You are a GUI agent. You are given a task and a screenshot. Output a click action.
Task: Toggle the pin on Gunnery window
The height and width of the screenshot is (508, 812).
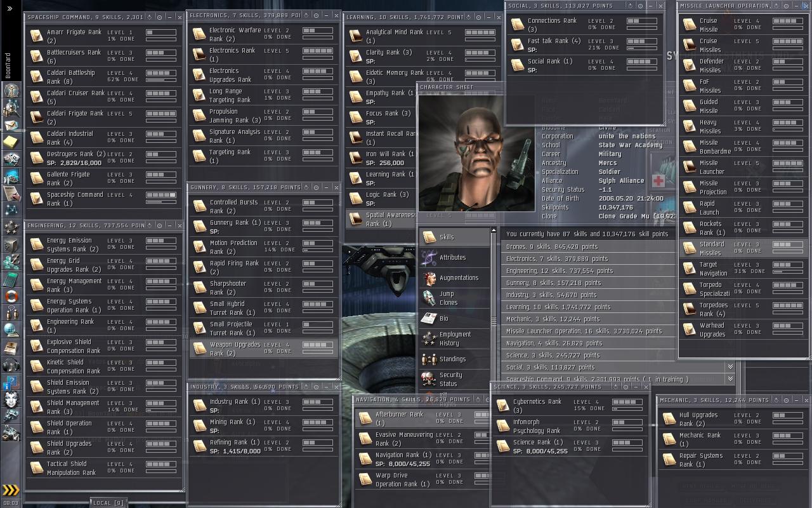click(x=315, y=187)
